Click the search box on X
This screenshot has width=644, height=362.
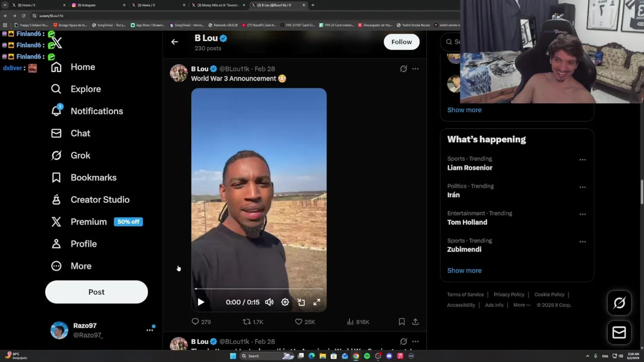coord(451,42)
